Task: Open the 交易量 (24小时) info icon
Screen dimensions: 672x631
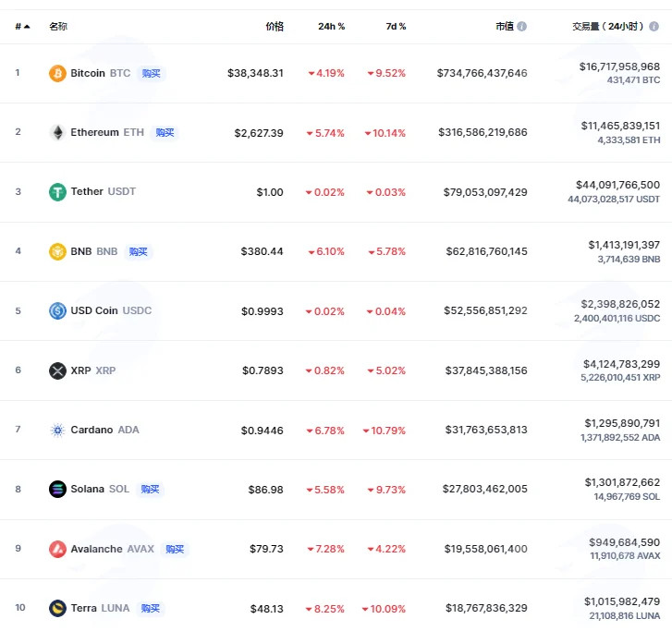Action: coord(654,27)
